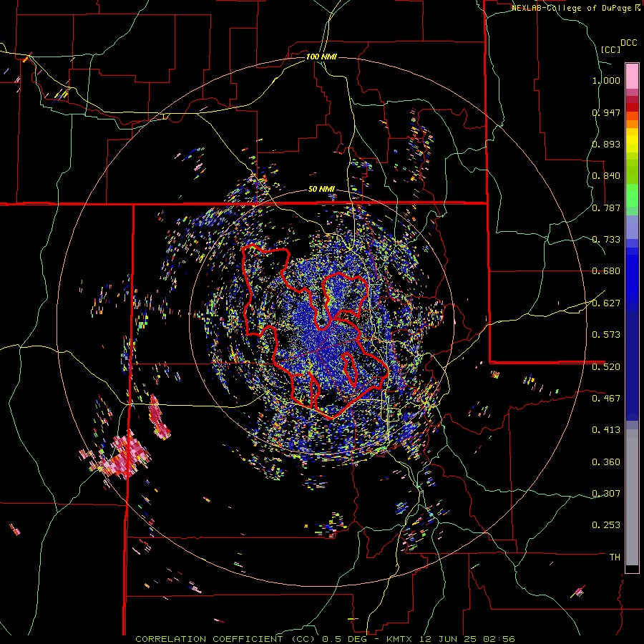Click the 100 NMI range ring label

coord(321,57)
